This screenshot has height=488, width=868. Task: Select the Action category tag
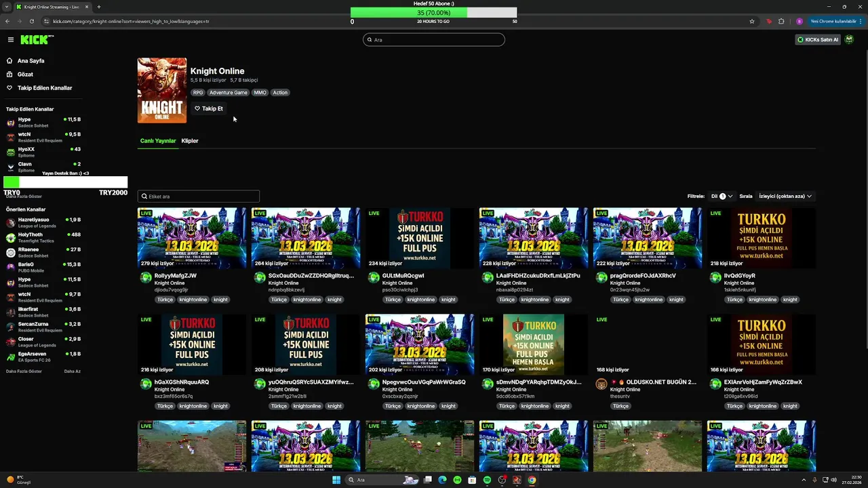pos(280,93)
